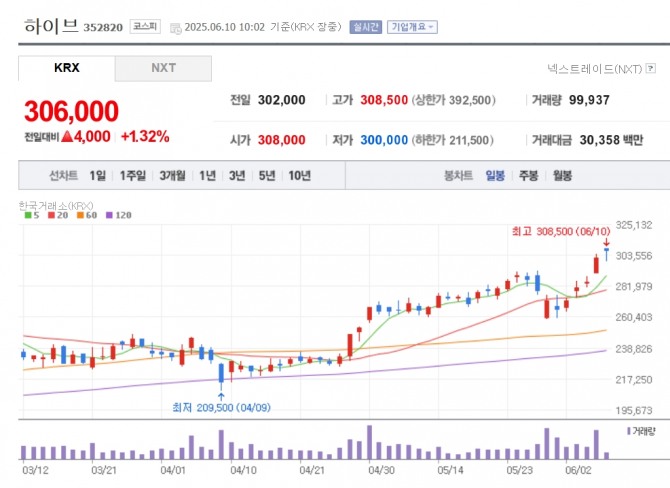The height and width of the screenshot is (488, 670).
Task: Switch to the KRX tab
Action: click(67, 68)
